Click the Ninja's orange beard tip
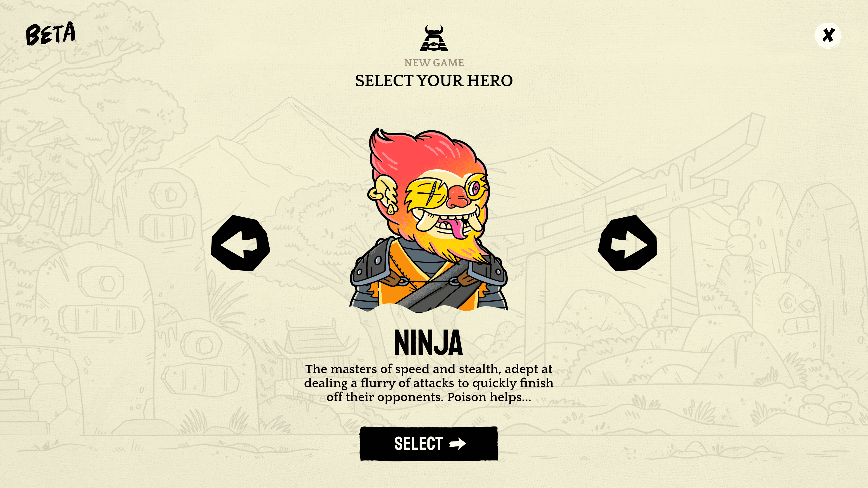The height and width of the screenshot is (488, 868). click(479, 258)
